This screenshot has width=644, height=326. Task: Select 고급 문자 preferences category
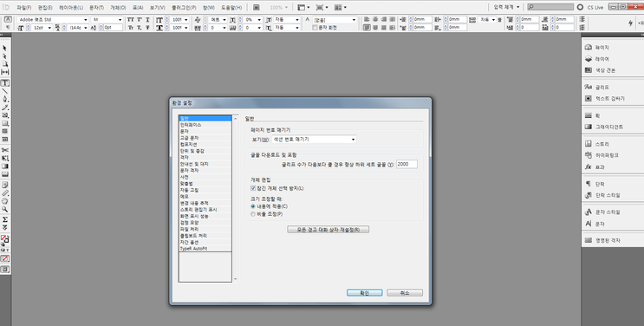tap(205, 138)
